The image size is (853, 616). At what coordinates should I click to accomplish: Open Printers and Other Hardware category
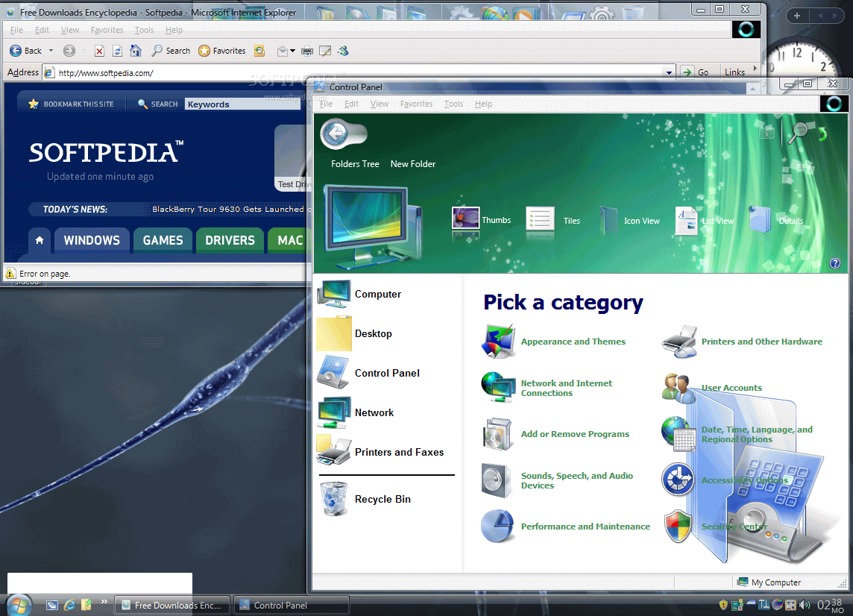[x=743, y=342]
